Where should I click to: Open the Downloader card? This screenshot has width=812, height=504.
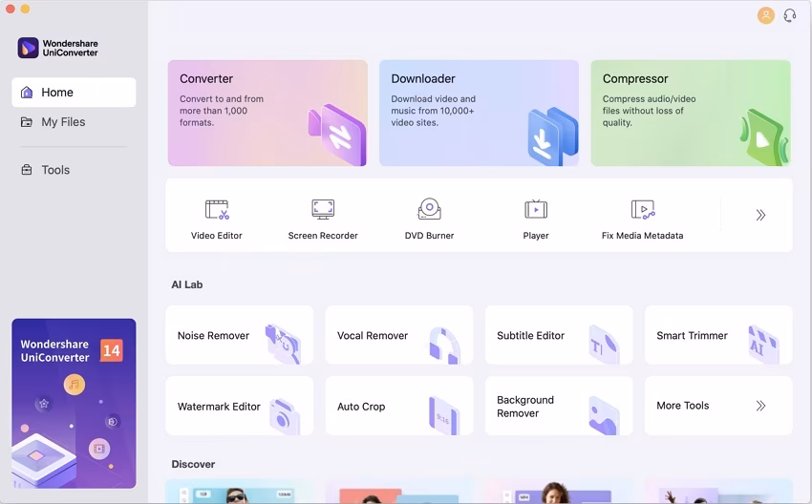pos(479,113)
